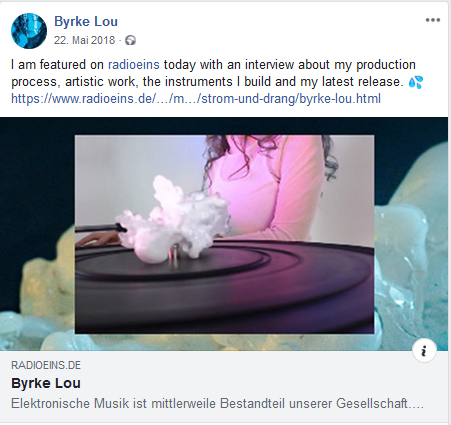Click the turntable photo inside link preview
451x425 pixels.
(224, 234)
